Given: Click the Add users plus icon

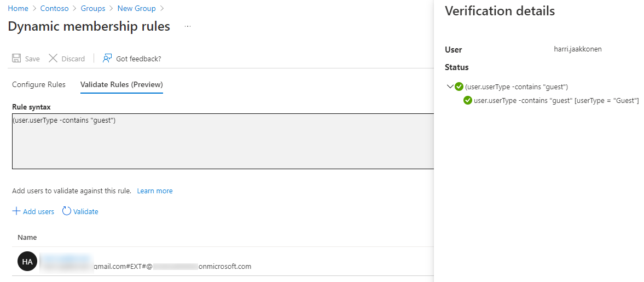Looking at the screenshot, I should (16, 211).
